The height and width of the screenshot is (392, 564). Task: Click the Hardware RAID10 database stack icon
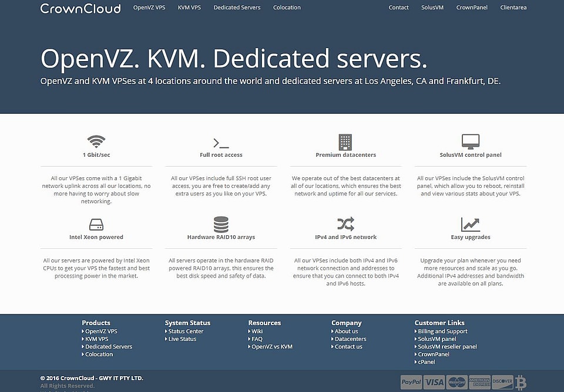[221, 224]
